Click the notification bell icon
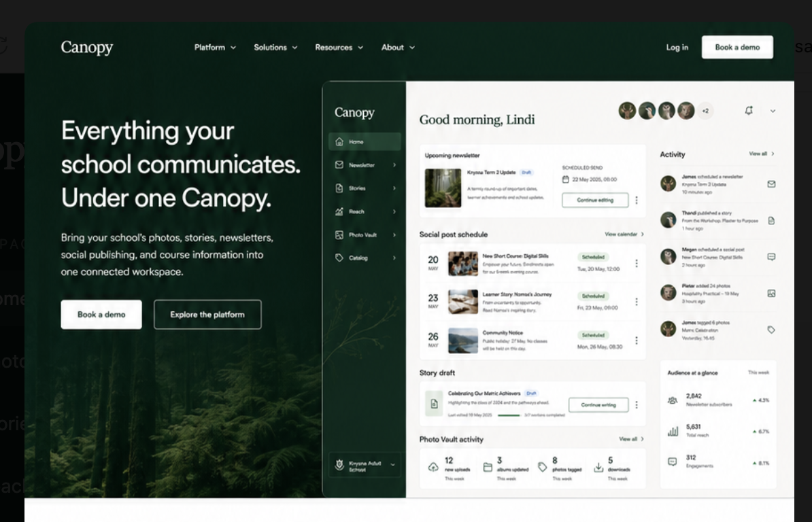 tap(749, 111)
